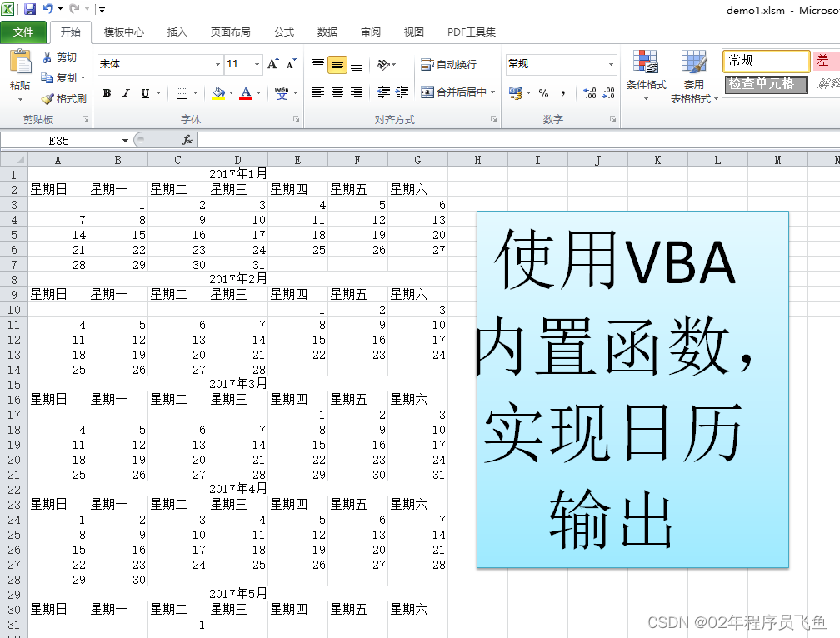The image size is (840, 638).
Task: Apply the 检查单元格 cell style
Action: [x=766, y=84]
